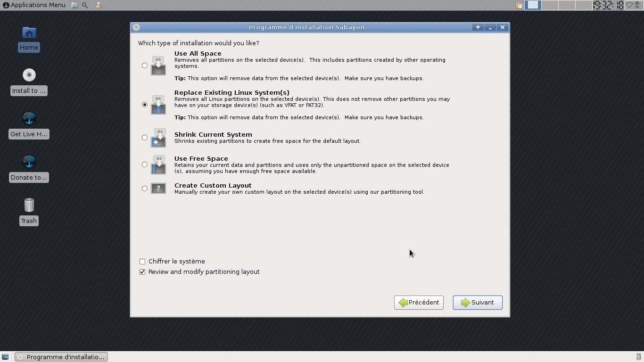Screen dimensions: 644x362
Task: Click the digital clock in the top panel
Action: pos(608,5)
